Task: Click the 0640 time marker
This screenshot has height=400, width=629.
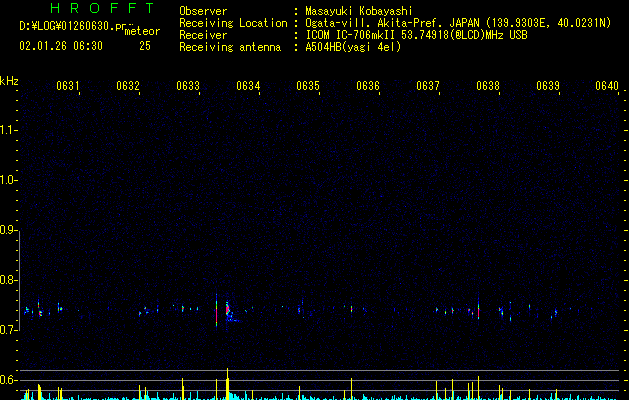Action: [607, 86]
